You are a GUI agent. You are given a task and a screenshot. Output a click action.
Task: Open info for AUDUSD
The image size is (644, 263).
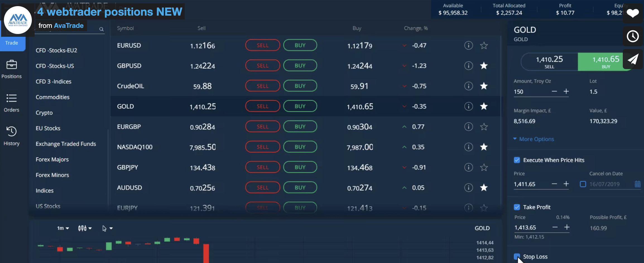(468, 188)
